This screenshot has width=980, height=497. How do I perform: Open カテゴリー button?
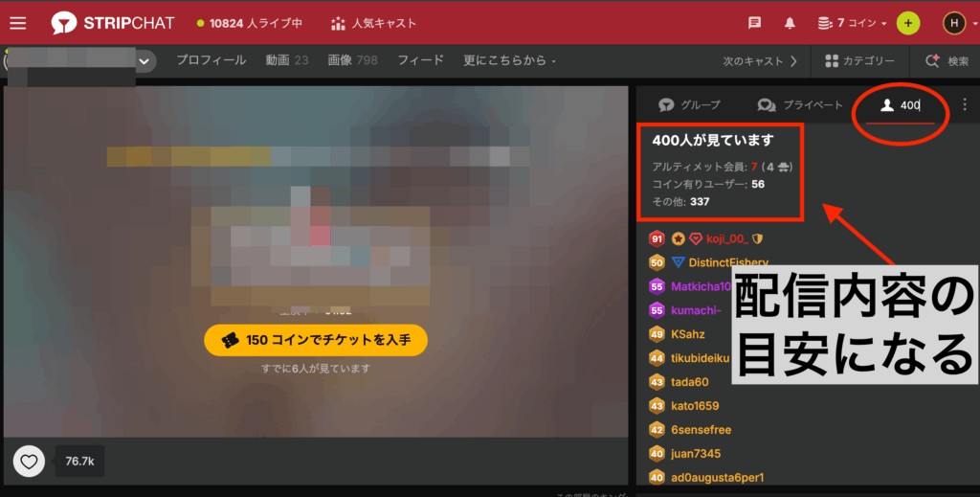click(858, 60)
